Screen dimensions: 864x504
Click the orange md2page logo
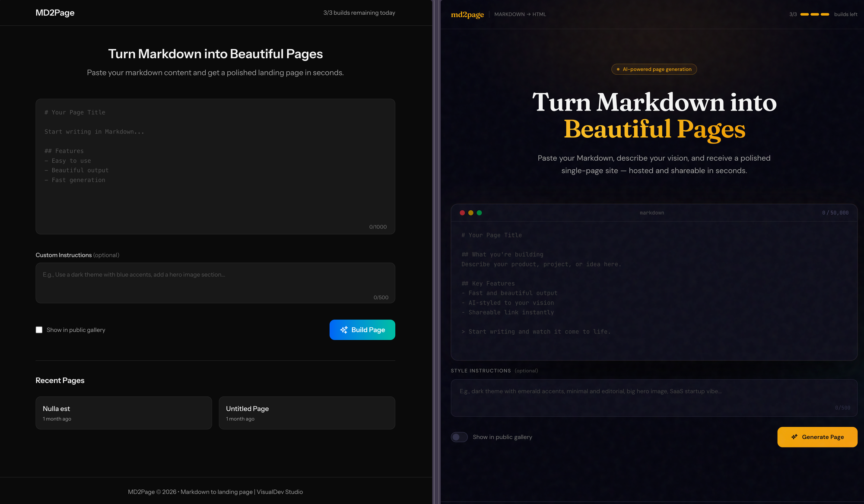pyautogui.click(x=467, y=15)
